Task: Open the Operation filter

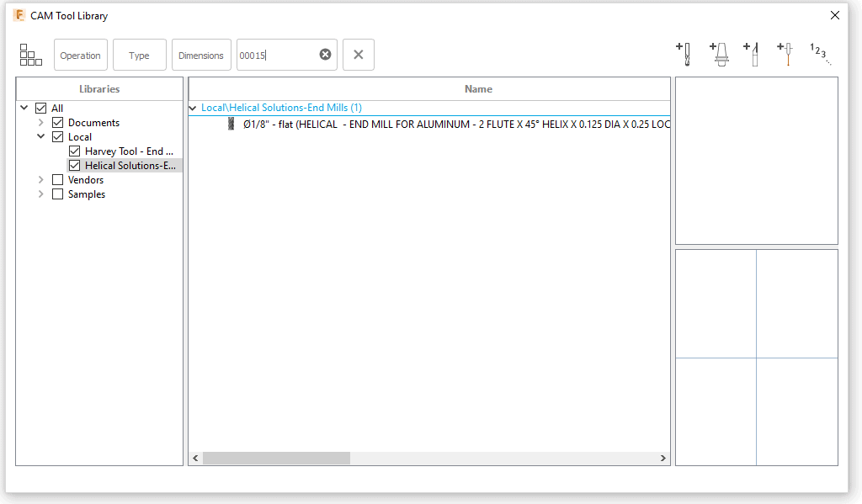Action: 80,55
